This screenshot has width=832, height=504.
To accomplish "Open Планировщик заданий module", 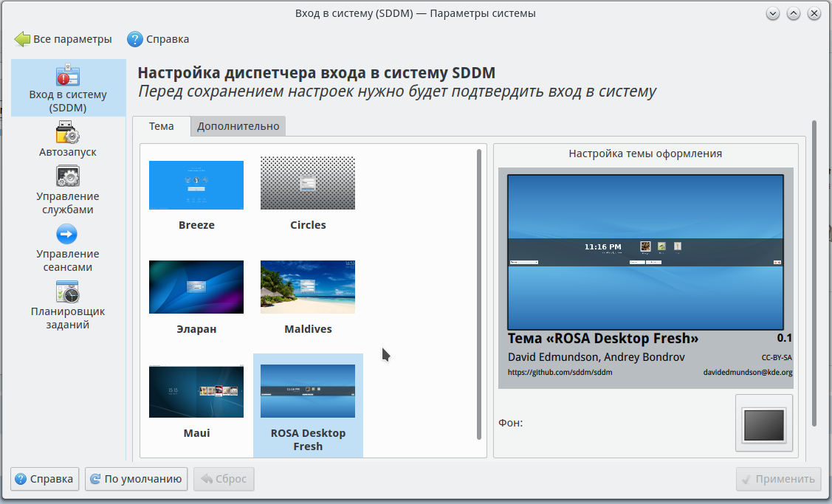I will tap(68, 305).
